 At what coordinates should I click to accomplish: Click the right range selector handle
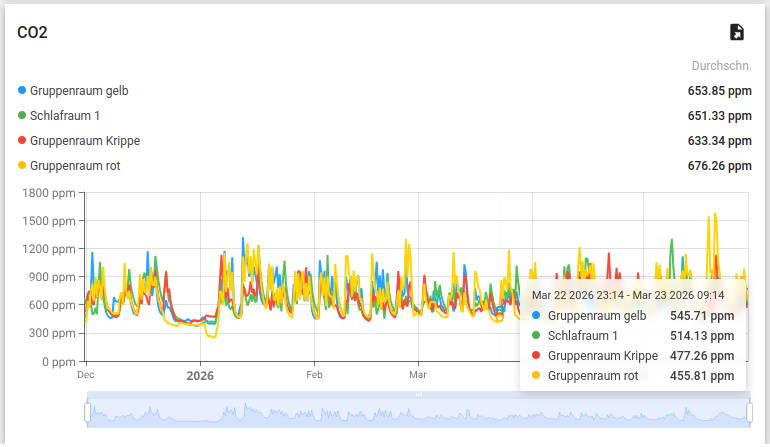(749, 413)
